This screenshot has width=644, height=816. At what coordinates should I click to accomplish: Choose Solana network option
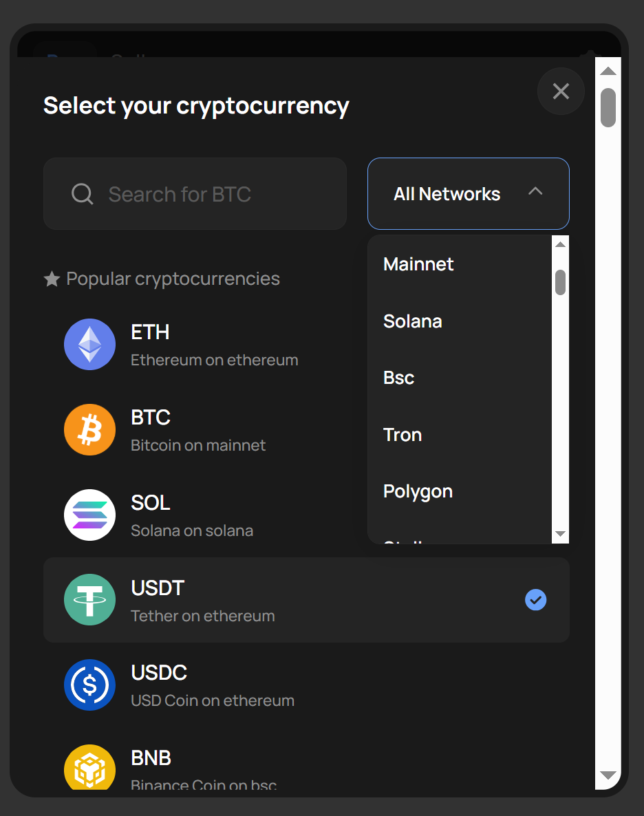click(x=412, y=321)
